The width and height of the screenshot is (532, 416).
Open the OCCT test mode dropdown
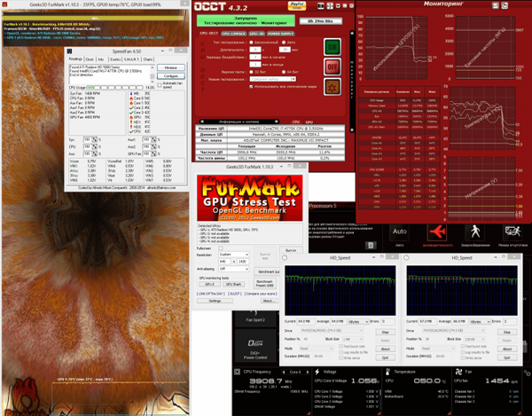coord(273,79)
